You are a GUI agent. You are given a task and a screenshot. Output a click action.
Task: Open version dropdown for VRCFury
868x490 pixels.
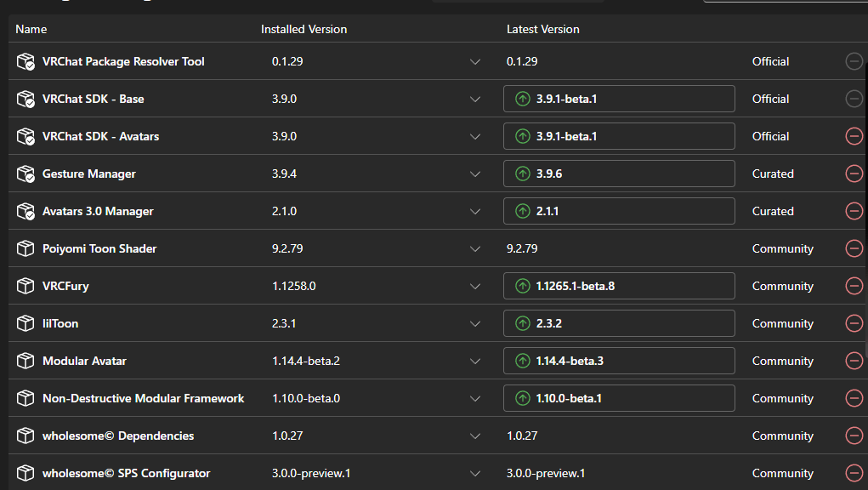click(x=475, y=286)
